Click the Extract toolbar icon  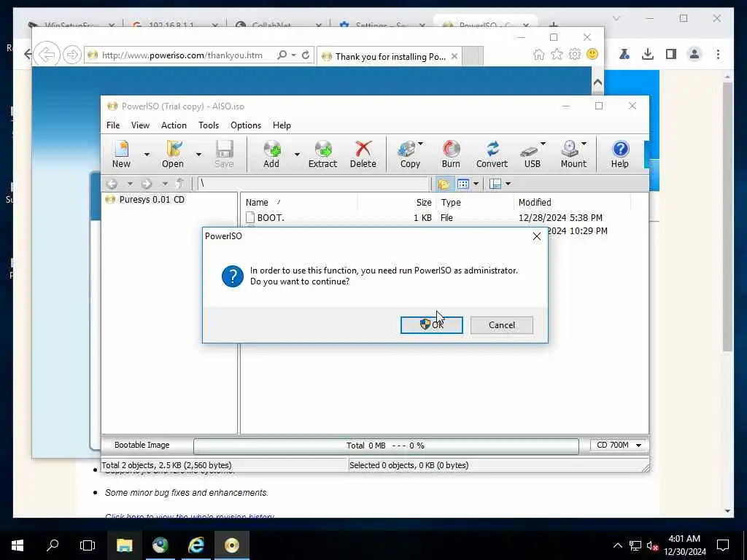(322, 154)
